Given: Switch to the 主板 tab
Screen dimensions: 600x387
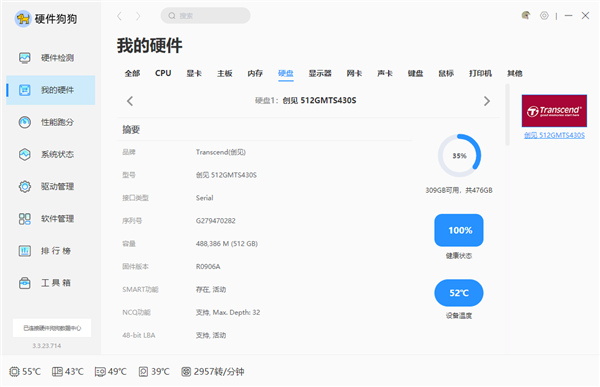Looking at the screenshot, I should pos(225,73).
